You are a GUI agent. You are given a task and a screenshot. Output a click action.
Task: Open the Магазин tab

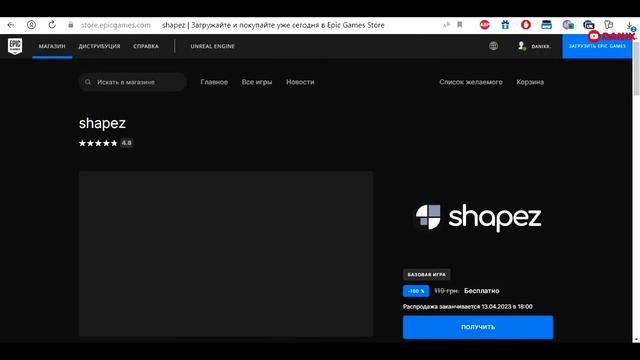click(x=52, y=46)
